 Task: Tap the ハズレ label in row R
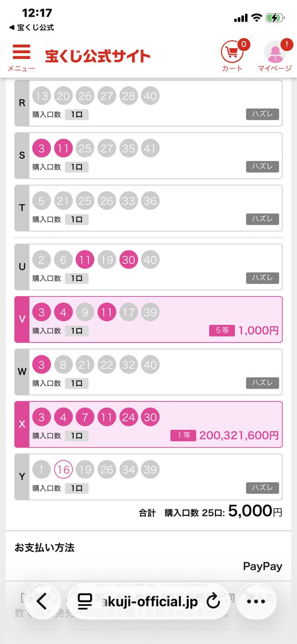(x=263, y=114)
